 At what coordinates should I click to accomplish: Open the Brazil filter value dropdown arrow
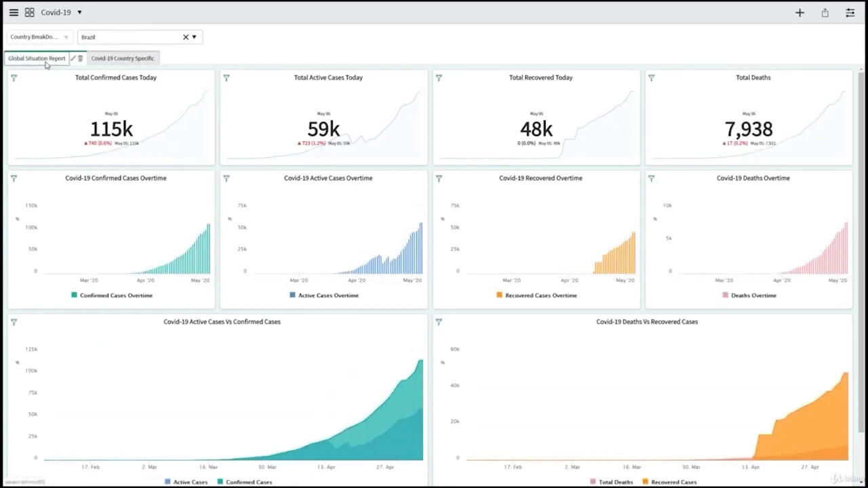195,37
